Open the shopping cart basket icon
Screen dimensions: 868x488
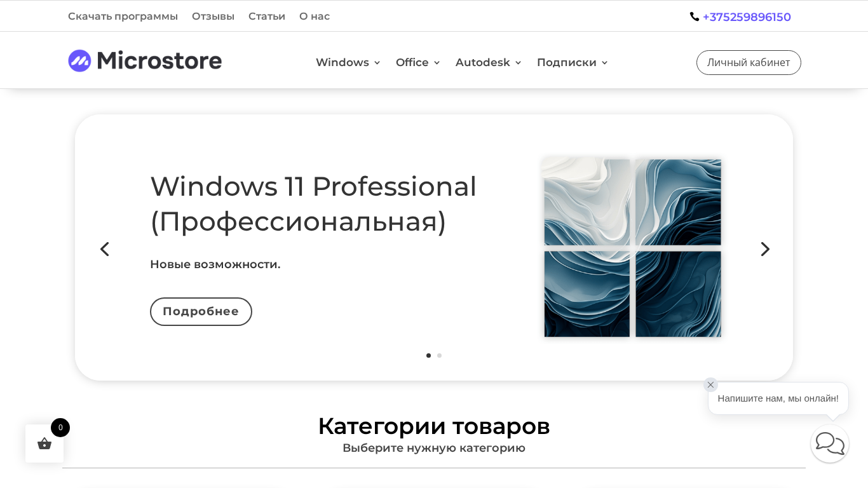[44, 444]
